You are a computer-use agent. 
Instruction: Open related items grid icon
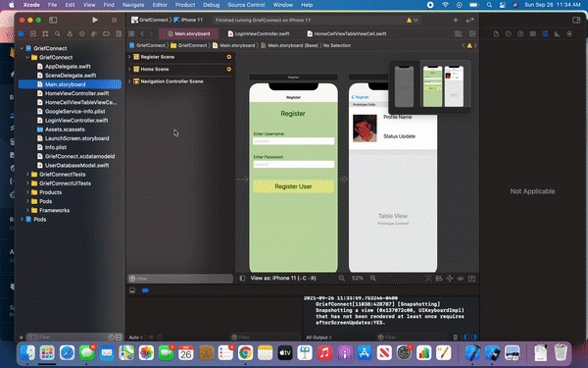[x=131, y=33]
